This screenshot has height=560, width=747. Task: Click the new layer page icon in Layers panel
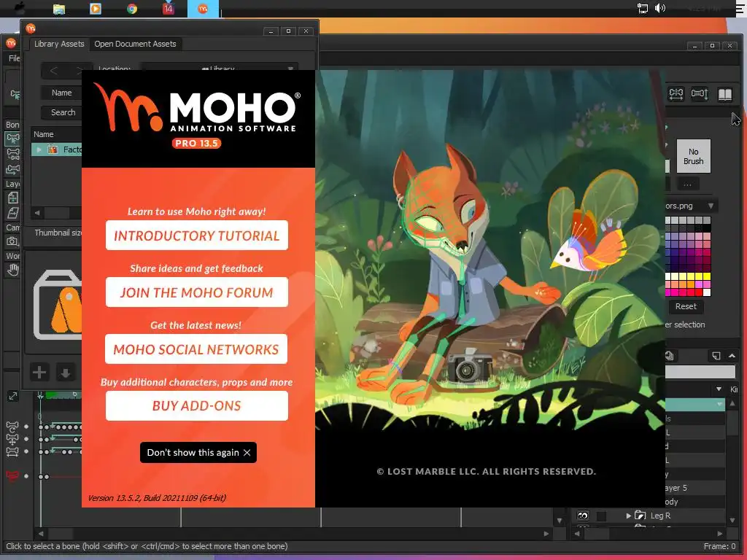[716, 356]
